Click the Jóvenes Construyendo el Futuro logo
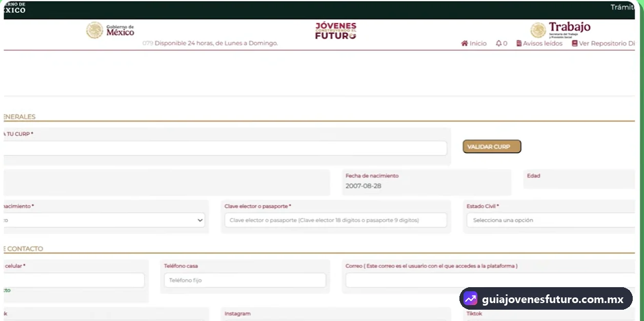The image size is (644, 321). click(x=335, y=31)
